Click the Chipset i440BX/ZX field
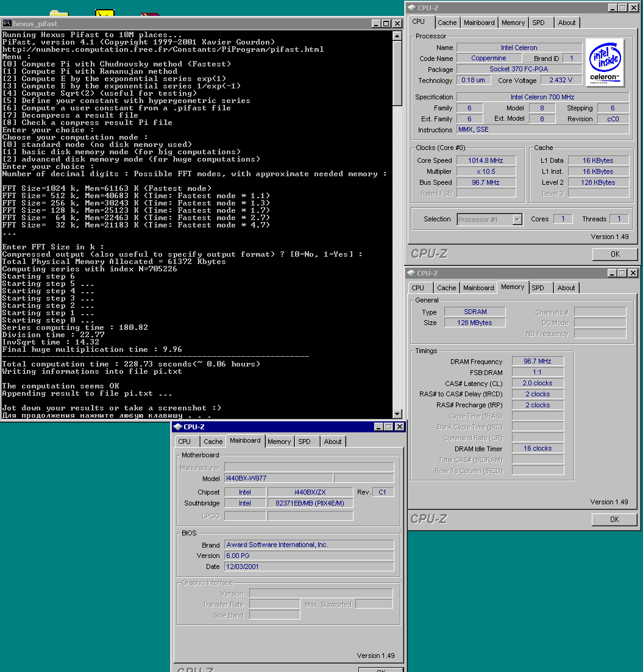643x672 pixels. pos(310,492)
